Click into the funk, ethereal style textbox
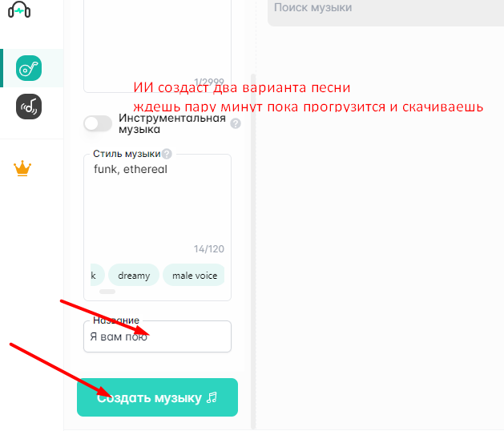Image resolution: width=504 pixels, height=431 pixels. click(x=157, y=203)
